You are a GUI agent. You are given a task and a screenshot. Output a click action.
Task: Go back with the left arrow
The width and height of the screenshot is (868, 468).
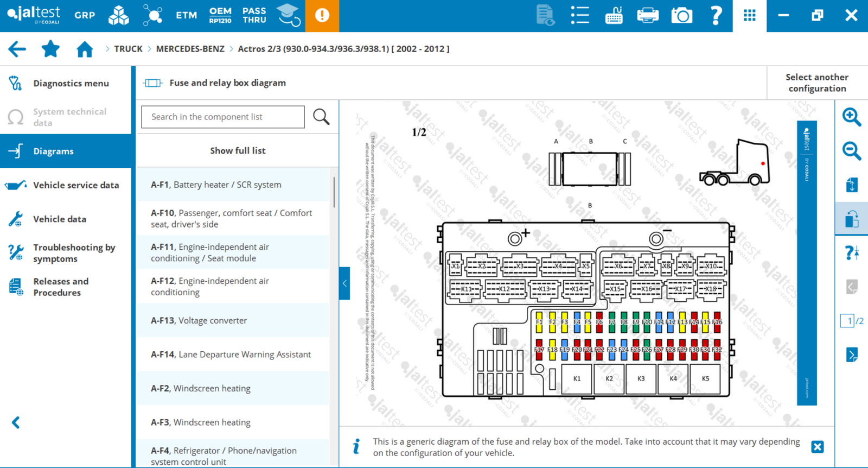click(x=17, y=49)
